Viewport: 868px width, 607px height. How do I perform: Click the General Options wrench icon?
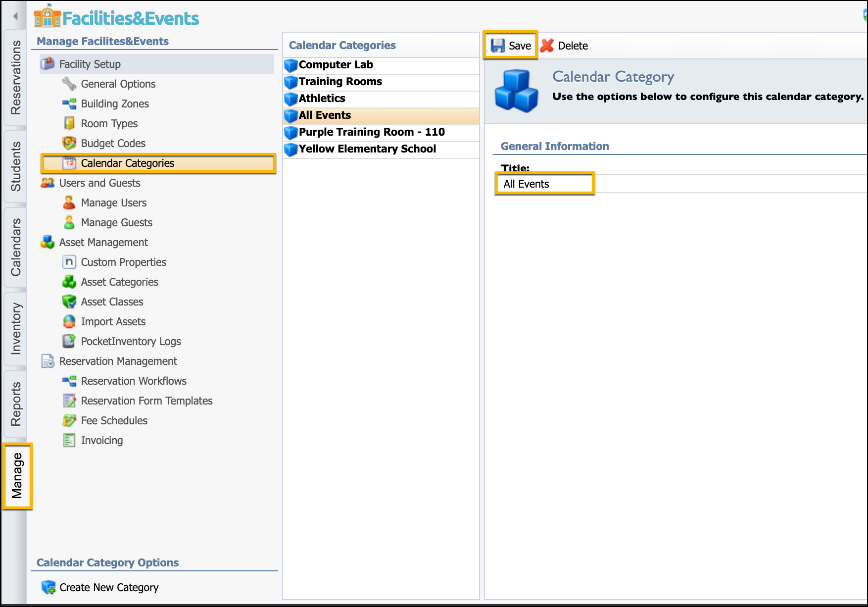click(x=69, y=84)
